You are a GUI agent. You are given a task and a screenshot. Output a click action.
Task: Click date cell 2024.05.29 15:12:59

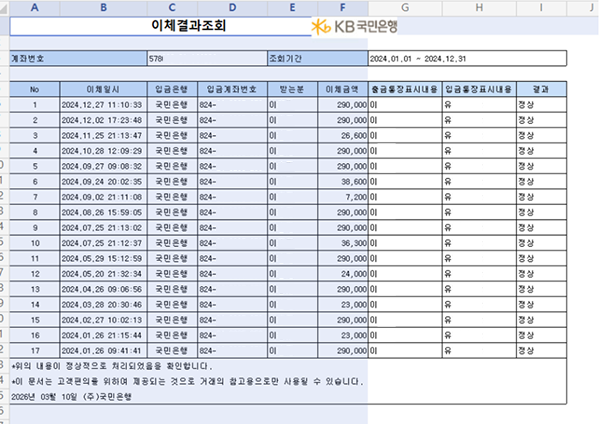tap(103, 259)
